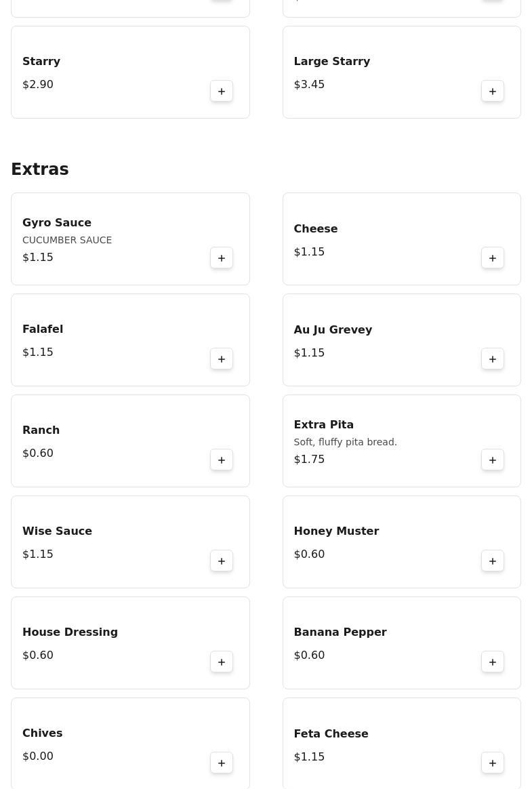Add Gyro Sauce extra
The width and height of the screenshot is (532, 789).
pos(222,258)
